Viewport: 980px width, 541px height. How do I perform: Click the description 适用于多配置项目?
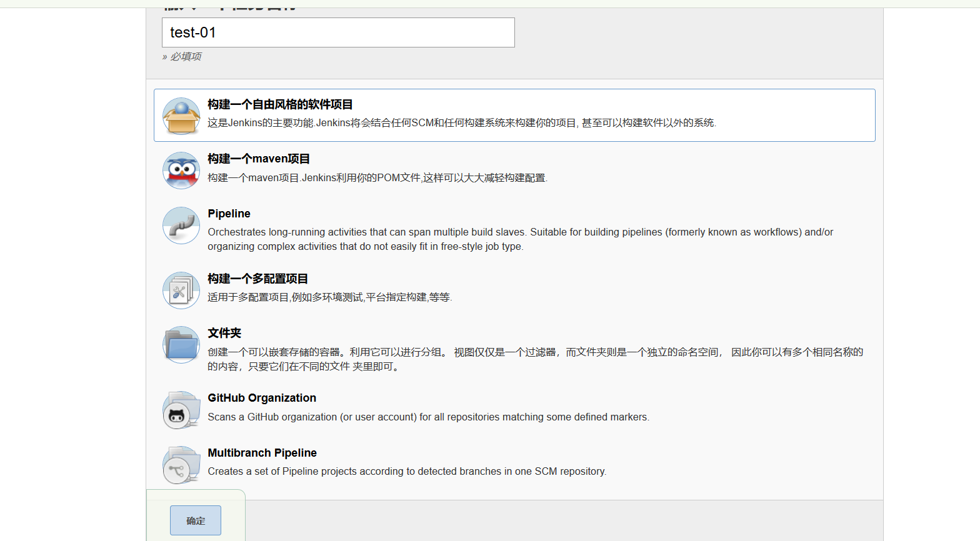(330, 297)
